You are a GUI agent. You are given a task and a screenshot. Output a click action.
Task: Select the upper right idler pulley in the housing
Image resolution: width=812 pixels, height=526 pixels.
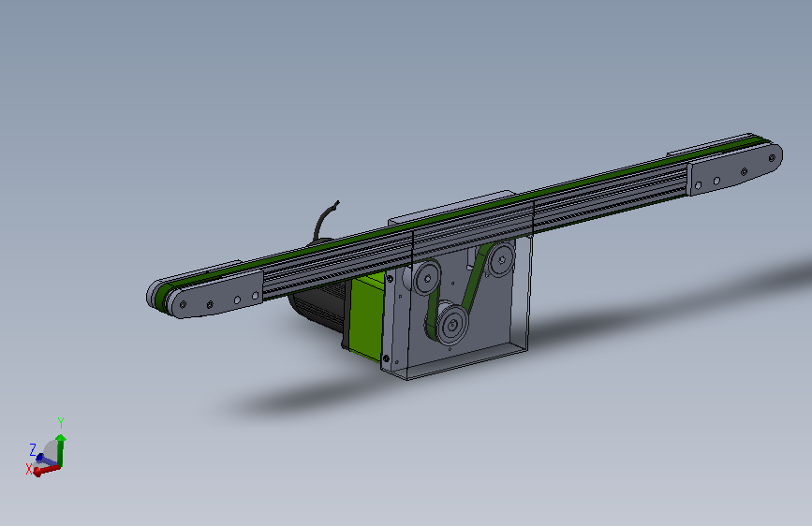coord(501,259)
